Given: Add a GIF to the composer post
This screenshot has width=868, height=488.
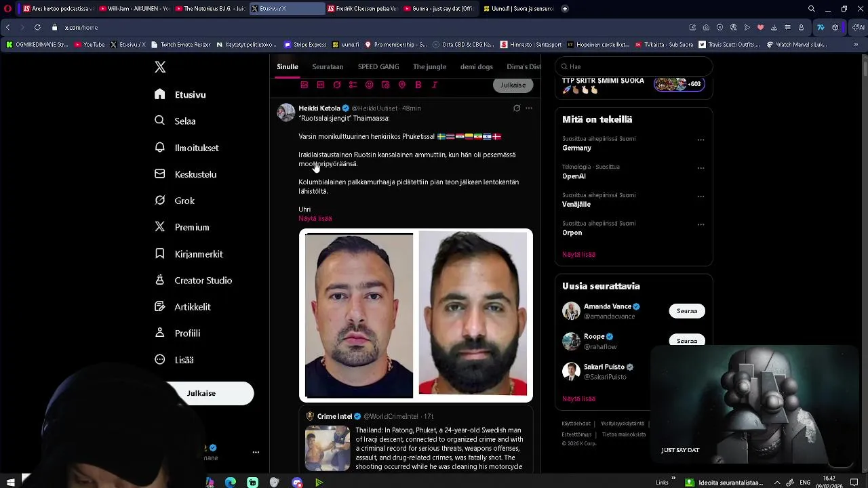Looking at the screenshot, I should (321, 85).
